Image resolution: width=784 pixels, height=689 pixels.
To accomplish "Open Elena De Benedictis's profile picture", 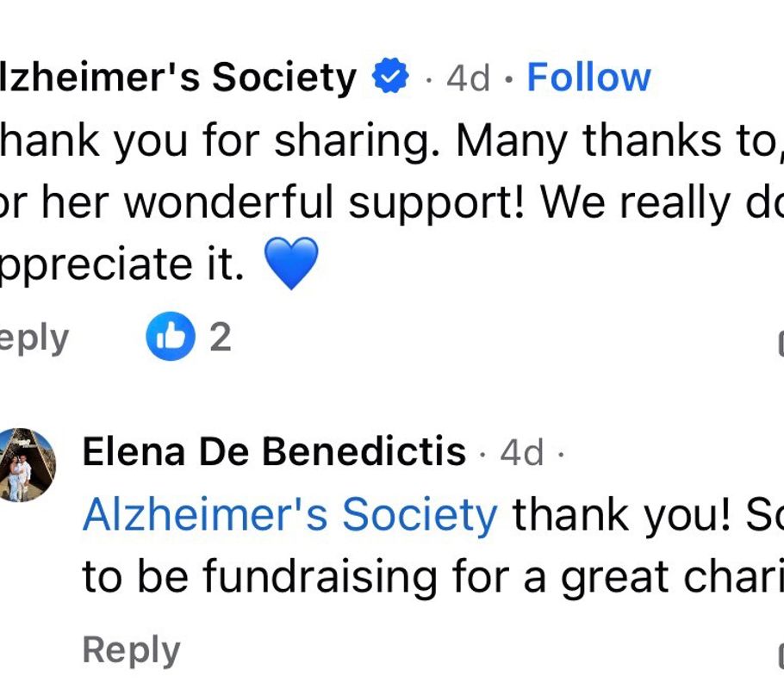I will pyautogui.click(x=28, y=464).
